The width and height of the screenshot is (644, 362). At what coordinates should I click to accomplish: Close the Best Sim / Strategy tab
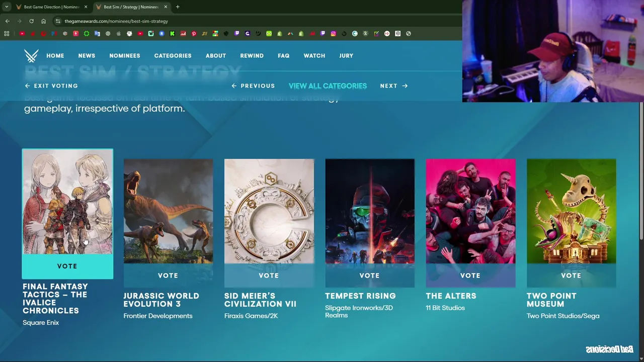[x=165, y=7]
